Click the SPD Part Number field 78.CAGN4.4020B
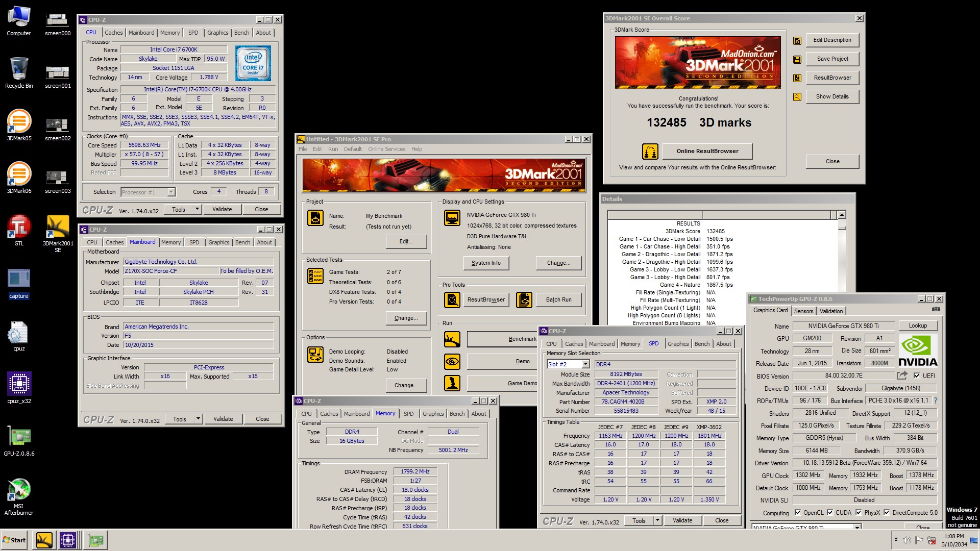 pos(625,402)
